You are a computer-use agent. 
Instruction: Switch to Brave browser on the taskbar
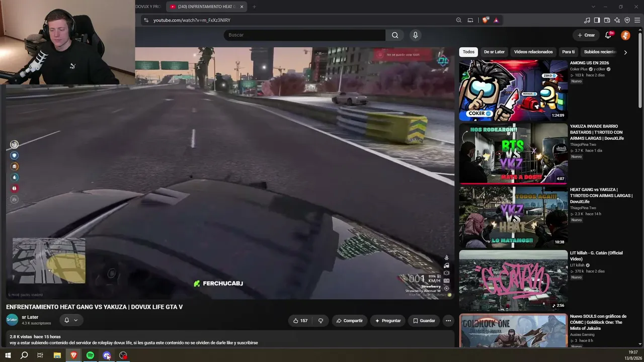(x=73, y=355)
